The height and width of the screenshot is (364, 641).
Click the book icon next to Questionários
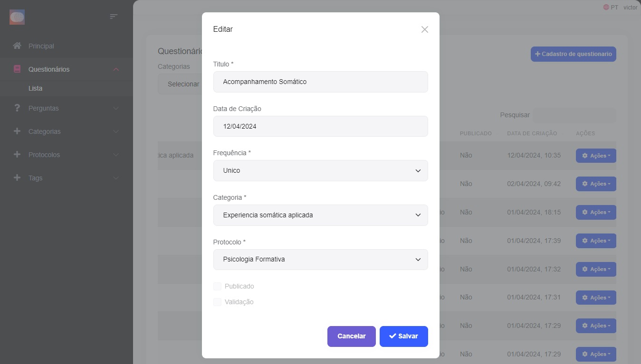[17, 69]
